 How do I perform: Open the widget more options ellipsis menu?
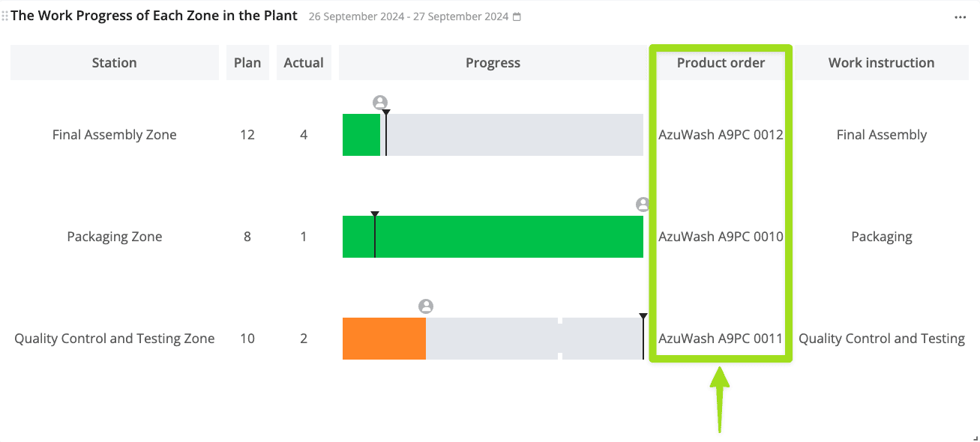[960, 17]
